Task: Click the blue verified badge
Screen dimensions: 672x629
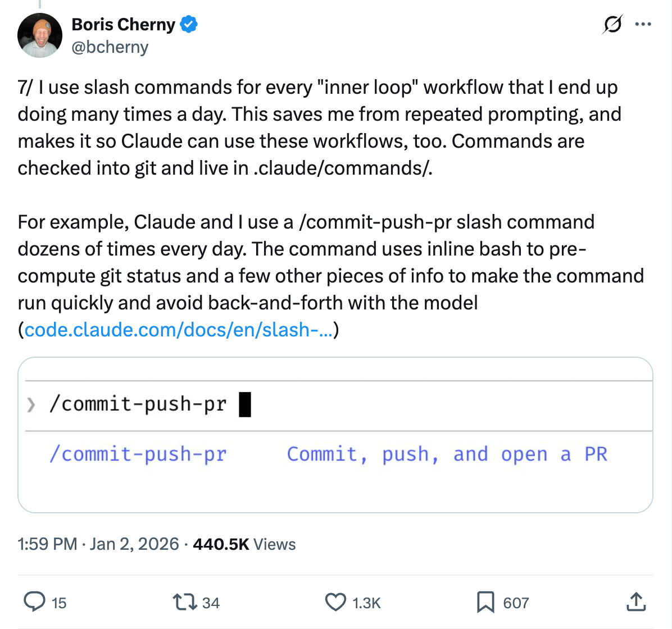Action: point(189,25)
